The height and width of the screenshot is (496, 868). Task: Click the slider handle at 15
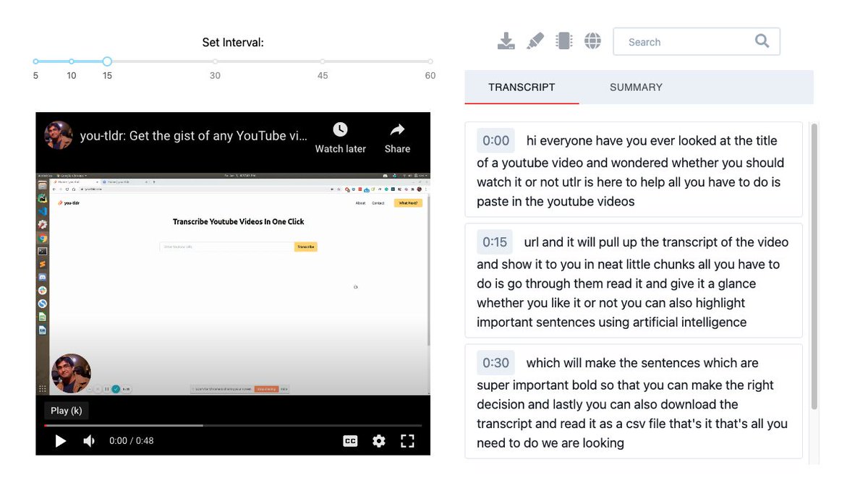107,61
